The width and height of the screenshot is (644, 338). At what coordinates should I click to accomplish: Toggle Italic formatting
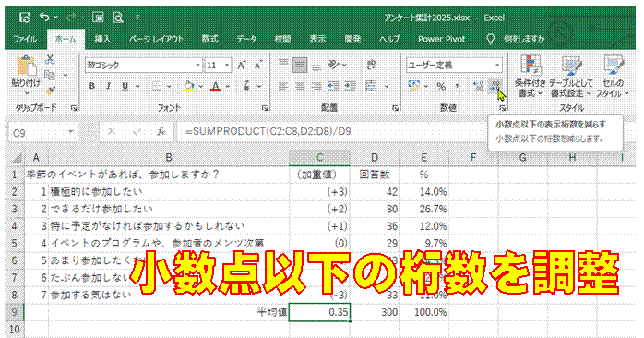pyautogui.click(x=109, y=86)
